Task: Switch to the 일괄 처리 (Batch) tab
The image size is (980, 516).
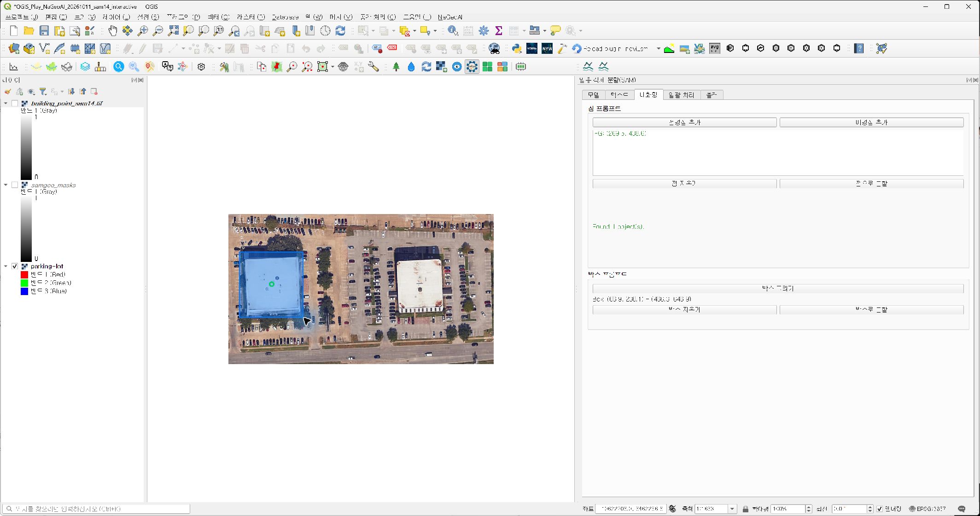Action: [x=682, y=95]
